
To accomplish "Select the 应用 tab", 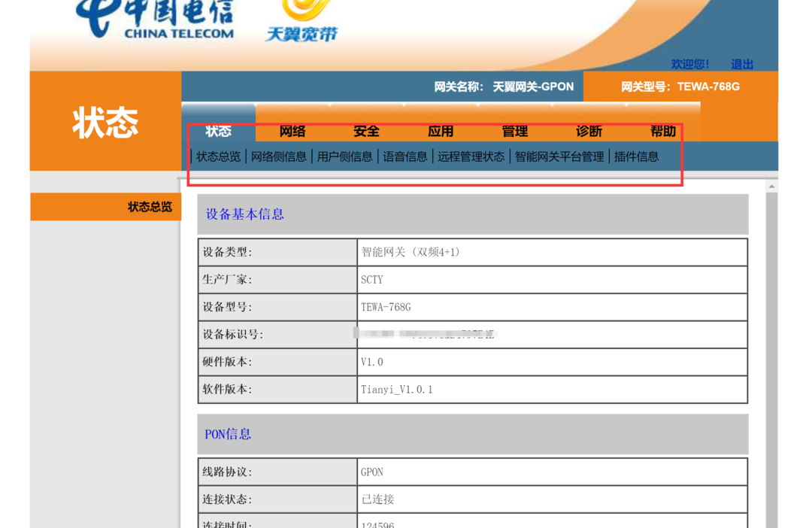I will pyautogui.click(x=441, y=131).
